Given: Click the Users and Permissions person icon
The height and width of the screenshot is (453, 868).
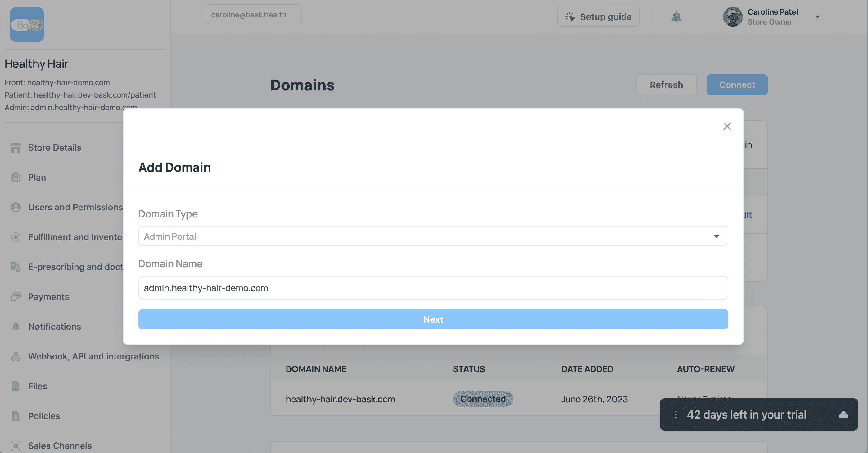Looking at the screenshot, I should pos(16,207).
